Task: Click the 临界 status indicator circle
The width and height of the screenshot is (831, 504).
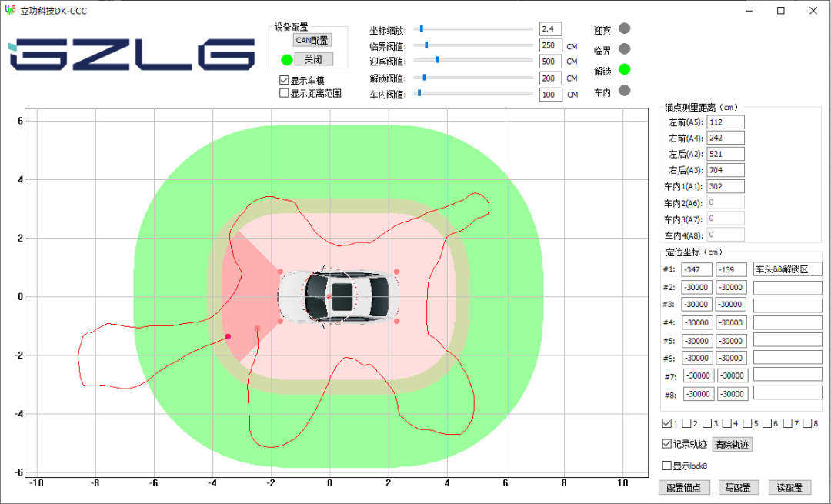Action: coord(624,48)
